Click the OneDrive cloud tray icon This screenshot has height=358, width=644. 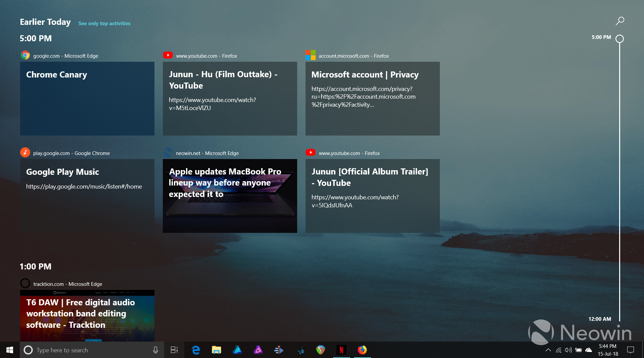(x=589, y=350)
